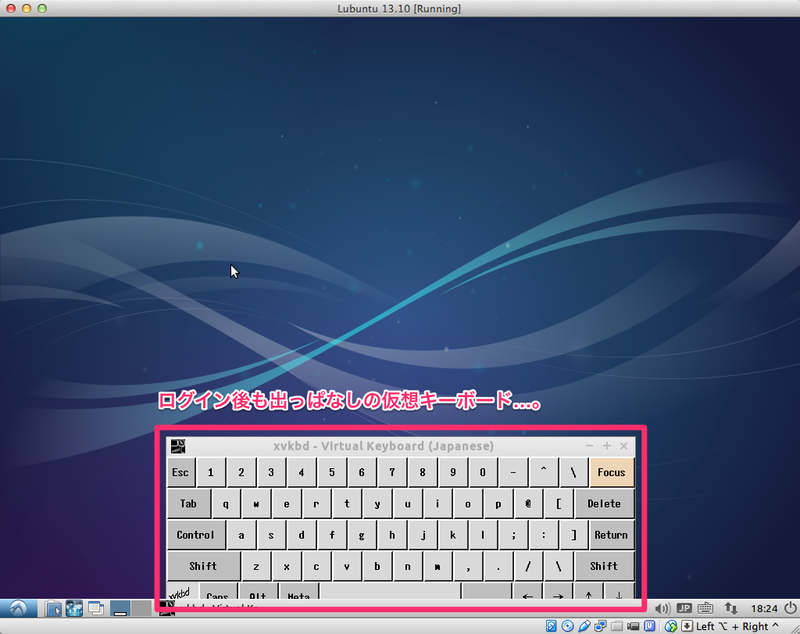Open the volume speaker tray icon
The height and width of the screenshot is (634, 800).
662,608
